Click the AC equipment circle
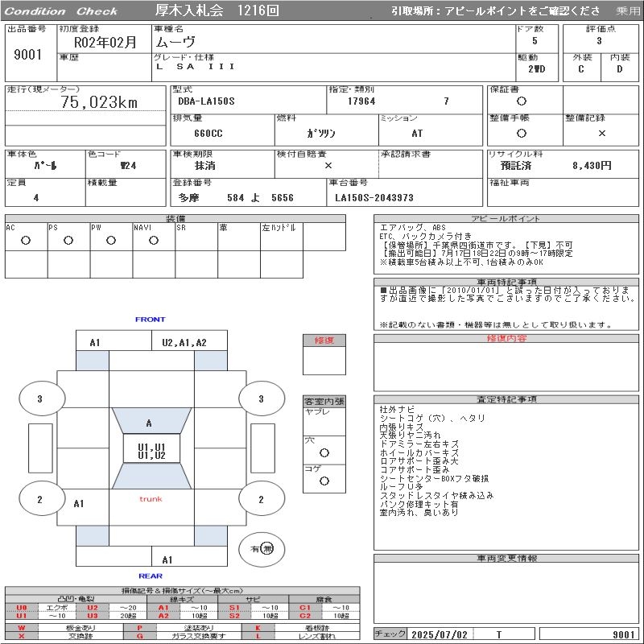644x644 pixels. pyautogui.click(x=26, y=241)
